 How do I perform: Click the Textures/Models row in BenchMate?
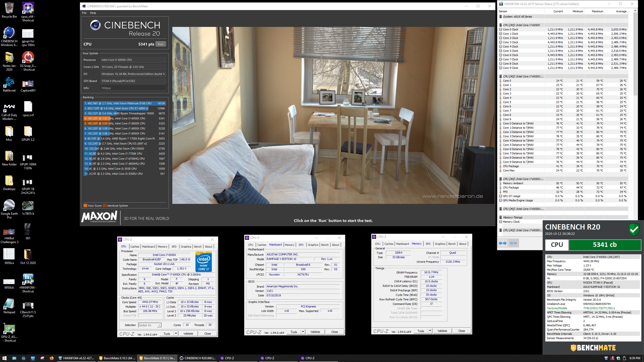pos(593,308)
